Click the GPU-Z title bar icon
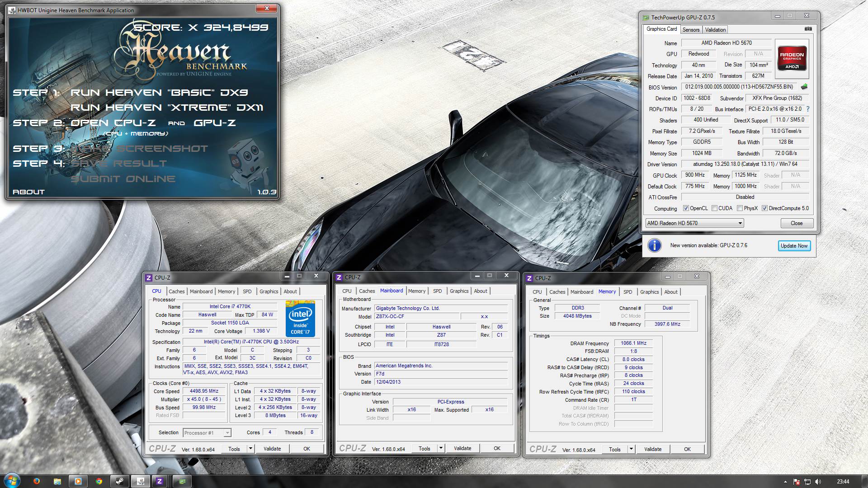The height and width of the screenshot is (488, 868). pyautogui.click(x=646, y=17)
